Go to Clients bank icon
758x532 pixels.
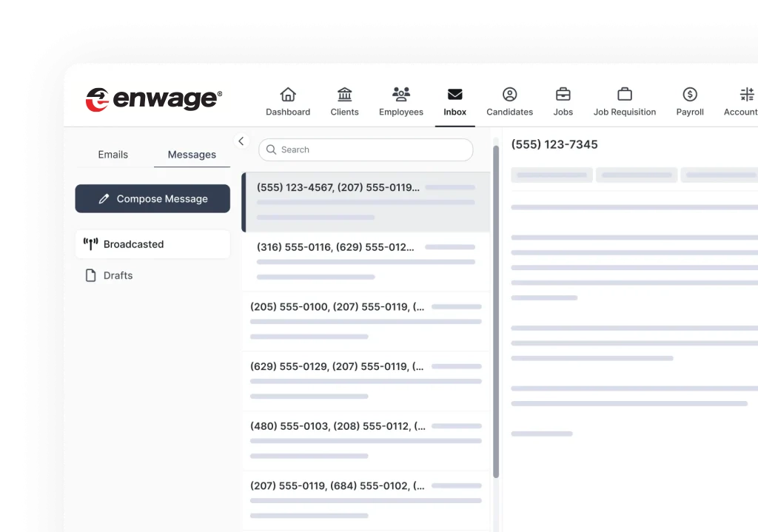(344, 95)
